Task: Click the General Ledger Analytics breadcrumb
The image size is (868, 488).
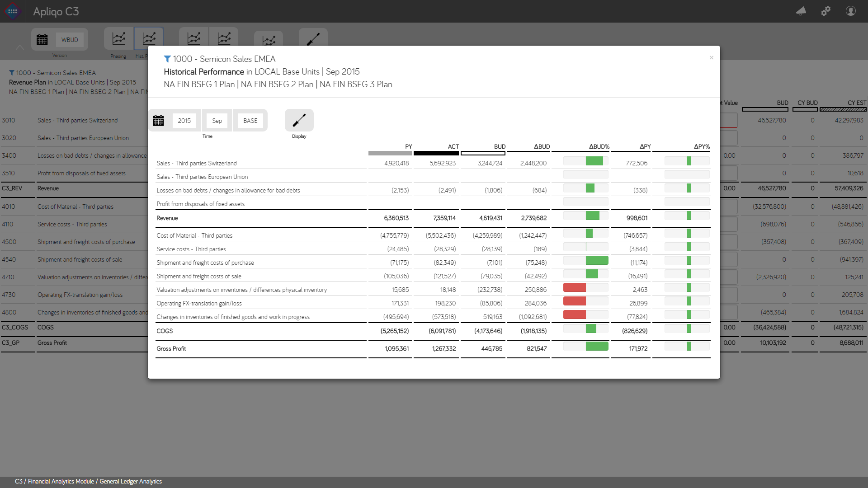Action: pos(131,482)
